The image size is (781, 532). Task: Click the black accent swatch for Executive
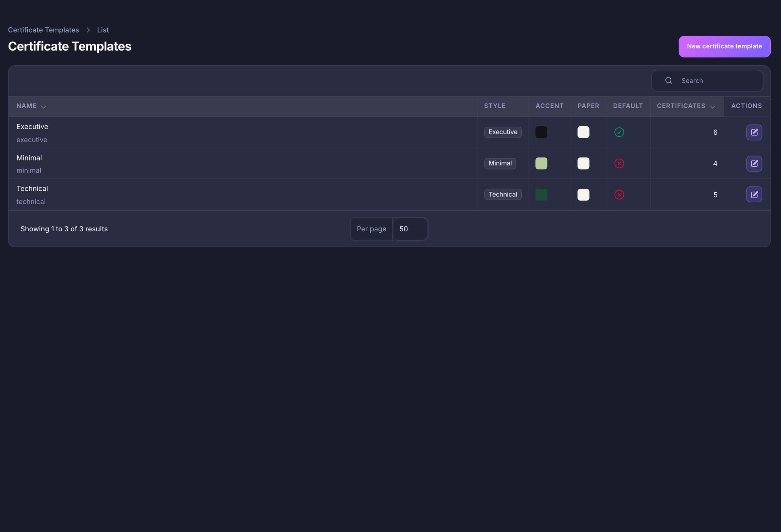point(541,132)
